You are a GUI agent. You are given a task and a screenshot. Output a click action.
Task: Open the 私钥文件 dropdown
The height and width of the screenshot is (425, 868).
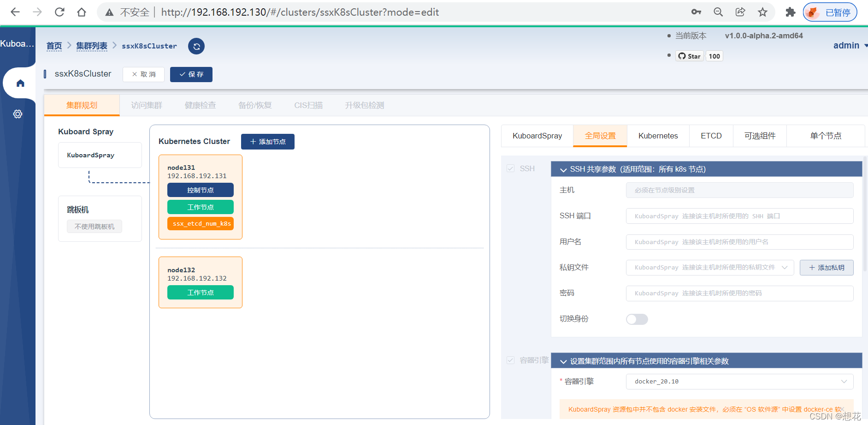[710, 268]
